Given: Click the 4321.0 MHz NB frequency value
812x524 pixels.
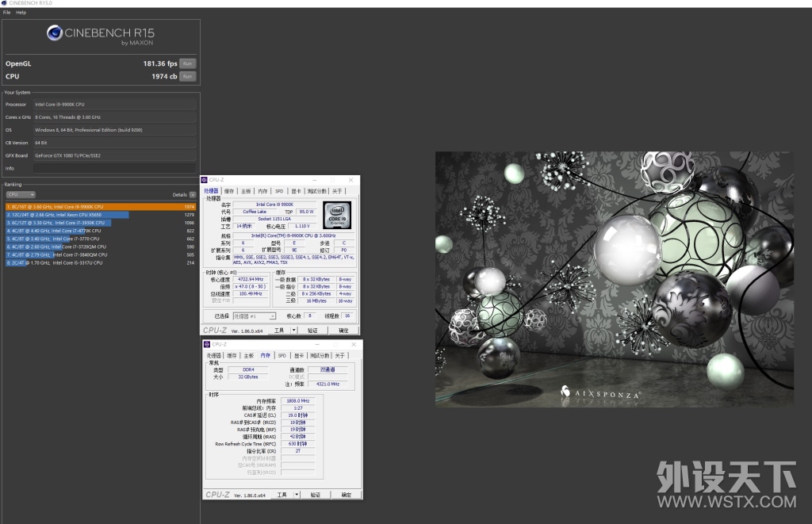Looking at the screenshot, I should [327, 384].
